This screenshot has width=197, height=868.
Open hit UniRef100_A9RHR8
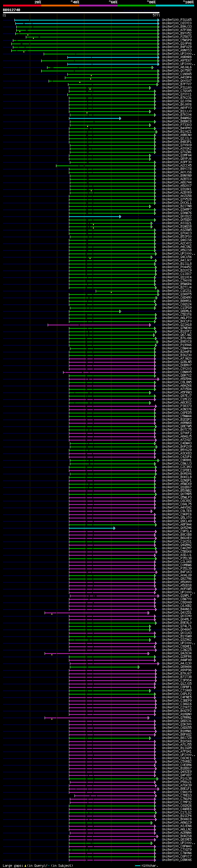177,57
